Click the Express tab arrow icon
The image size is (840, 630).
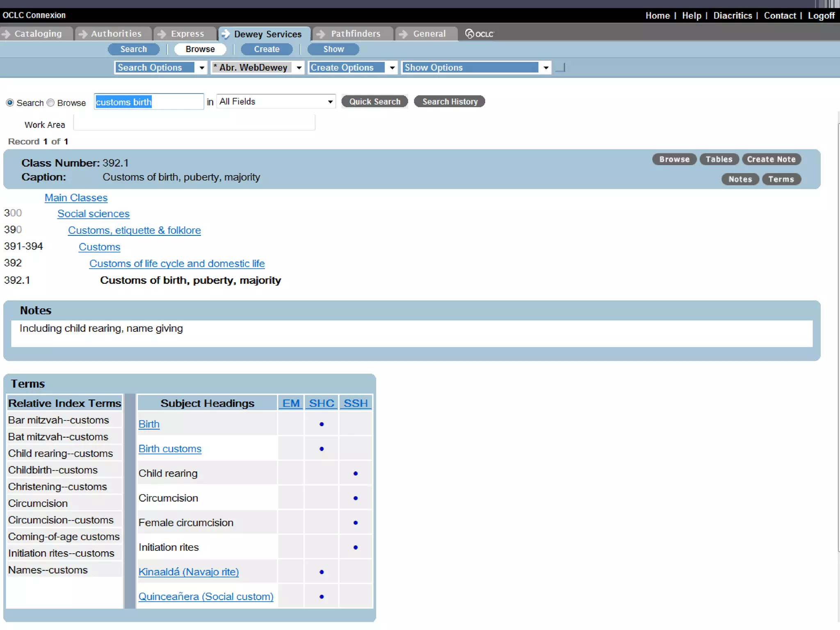pyautogui.click(x=162, y=34)
